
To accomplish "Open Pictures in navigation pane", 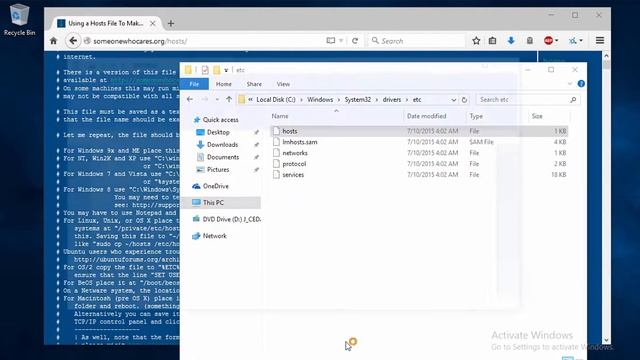I will coord(218,169).
